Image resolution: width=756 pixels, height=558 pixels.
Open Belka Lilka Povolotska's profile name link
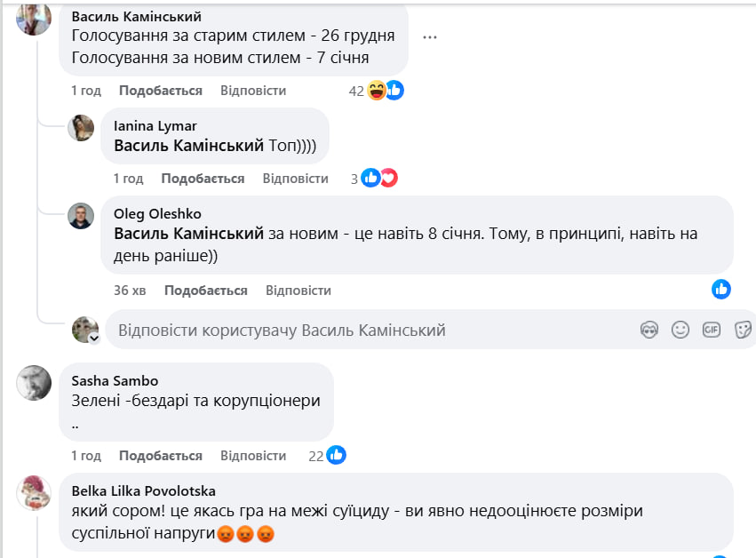click(143, 490)
